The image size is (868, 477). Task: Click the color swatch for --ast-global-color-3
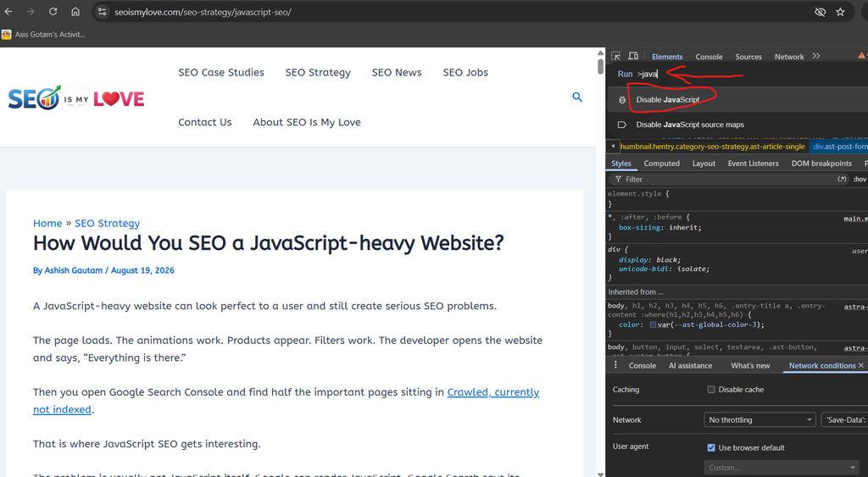click(653, 324)
